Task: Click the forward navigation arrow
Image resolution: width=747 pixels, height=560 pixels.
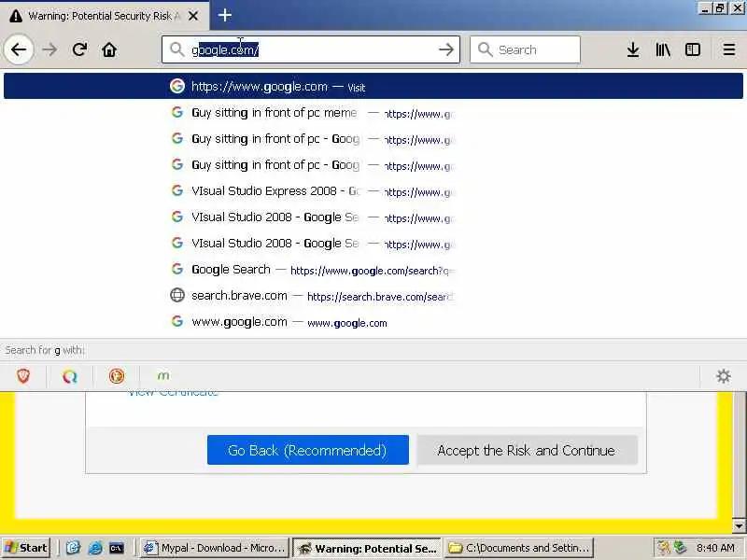Action: coord(49,49)
